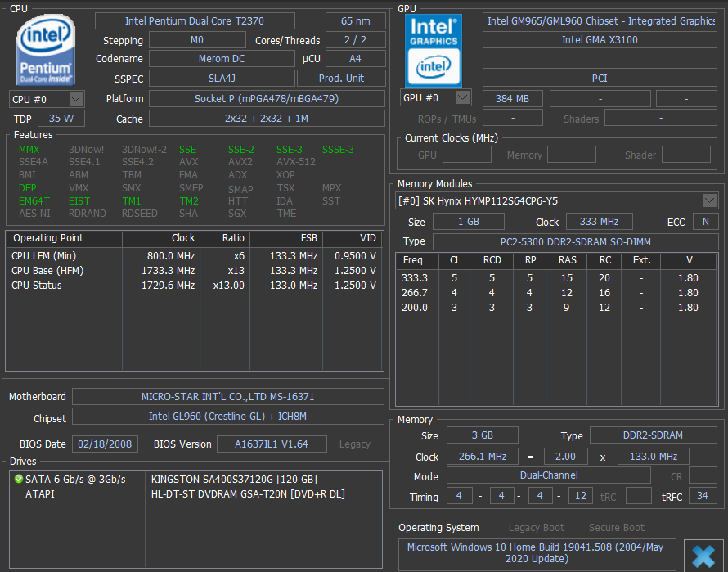Click the TDP value 35 W

[61, 118]
